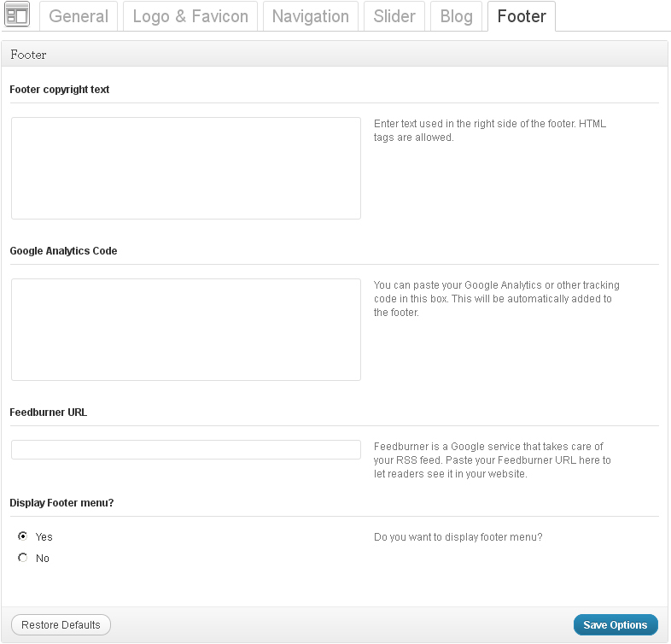Click the Footer panel header bar

click(335, 55)
